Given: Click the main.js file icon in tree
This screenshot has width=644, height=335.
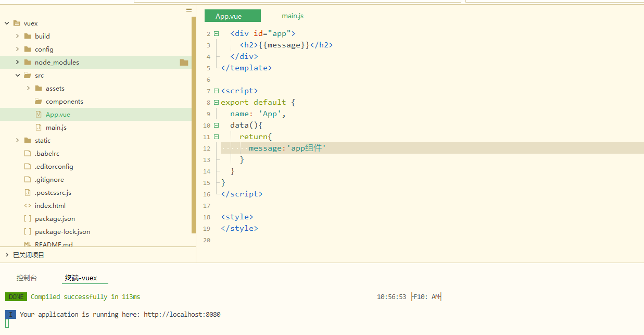Looking at the screenshot, I should pyautogui.click(x=39, y=127).
